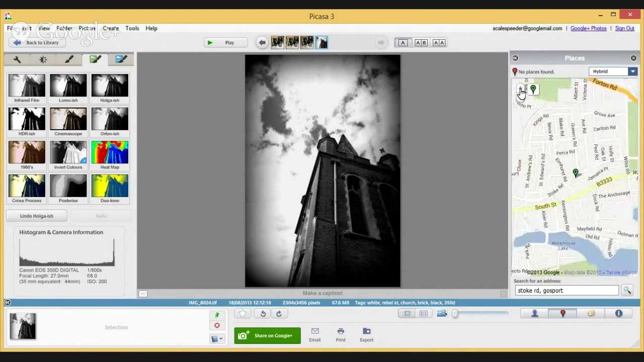Clear the tray with red circle
This screenshot has width=644, height=362.
[x=217, y=326]
